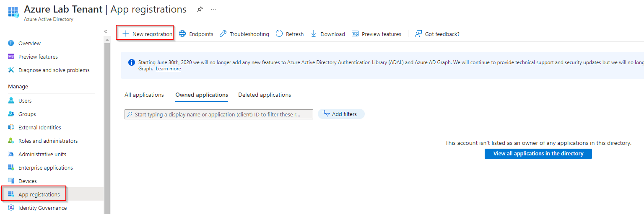The width and height of the screenshot is (644, 214).
Task: Open Overview in sidebar
Action: pos(29,43)
